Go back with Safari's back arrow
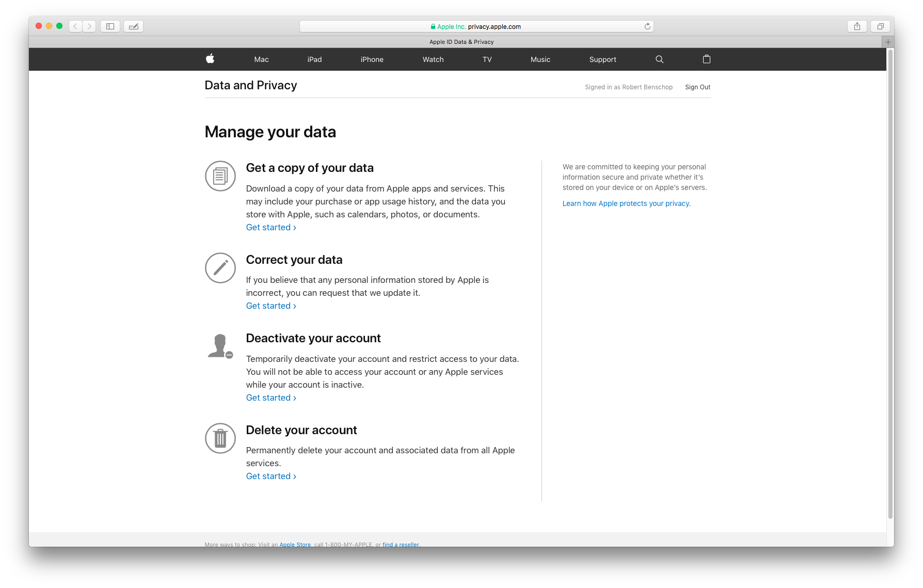 click(75, 26)
